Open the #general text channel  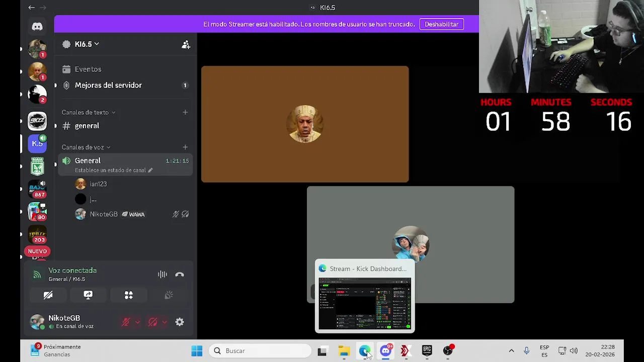[x=125, y=126]
